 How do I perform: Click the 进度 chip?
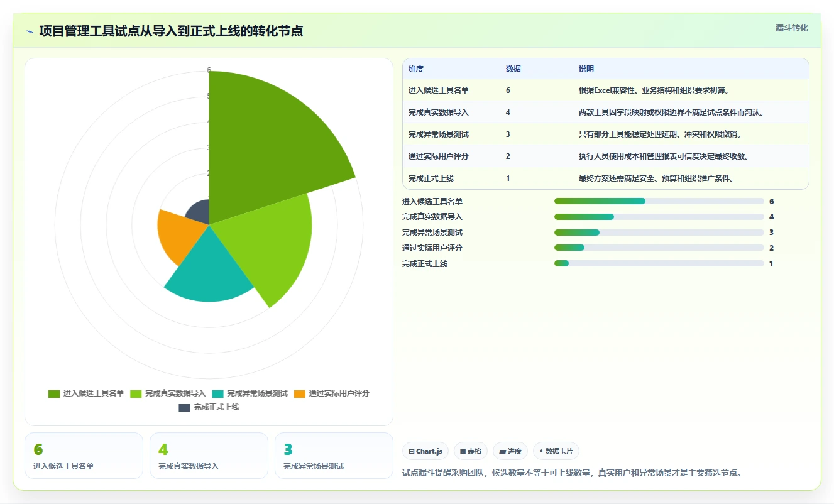[510, 451]
